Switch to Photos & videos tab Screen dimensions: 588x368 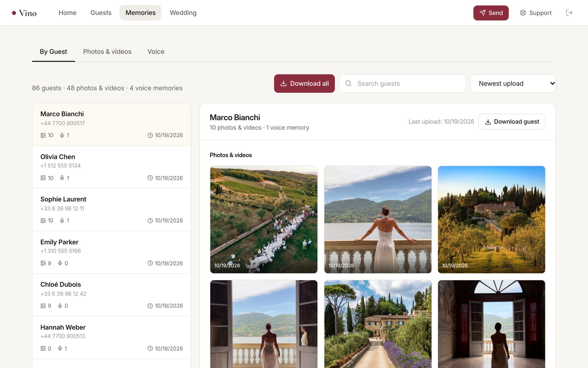click(107, 52)
